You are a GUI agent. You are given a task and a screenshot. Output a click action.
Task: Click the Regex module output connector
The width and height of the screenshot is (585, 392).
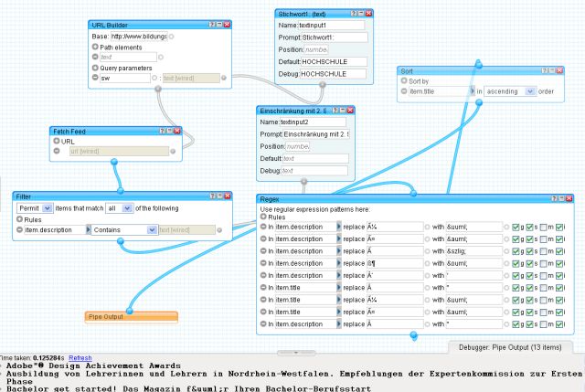coord(413,335)
